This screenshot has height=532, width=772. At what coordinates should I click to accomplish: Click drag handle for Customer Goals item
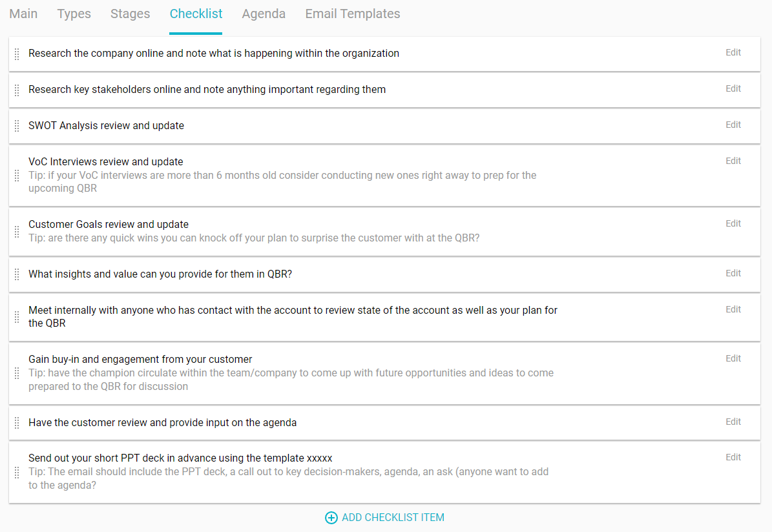(17, 232)
